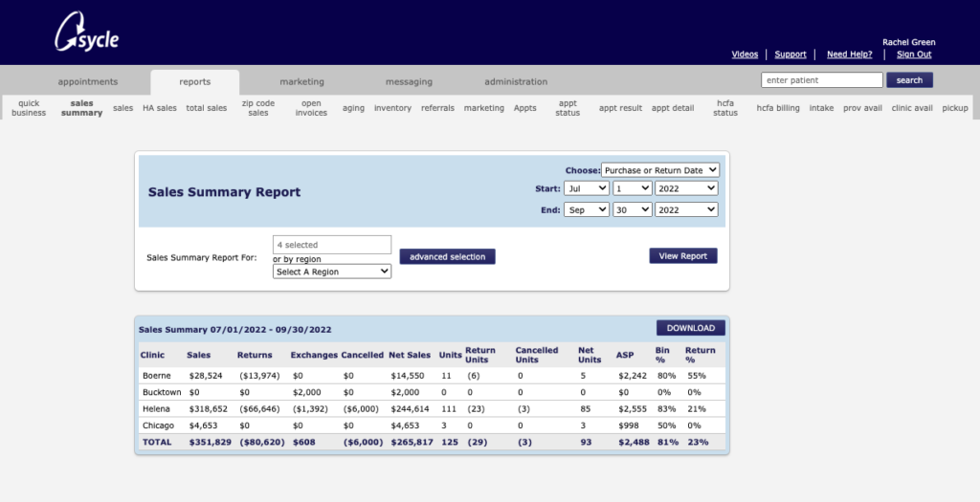Sign Out of the account

(x=914, y=55)
